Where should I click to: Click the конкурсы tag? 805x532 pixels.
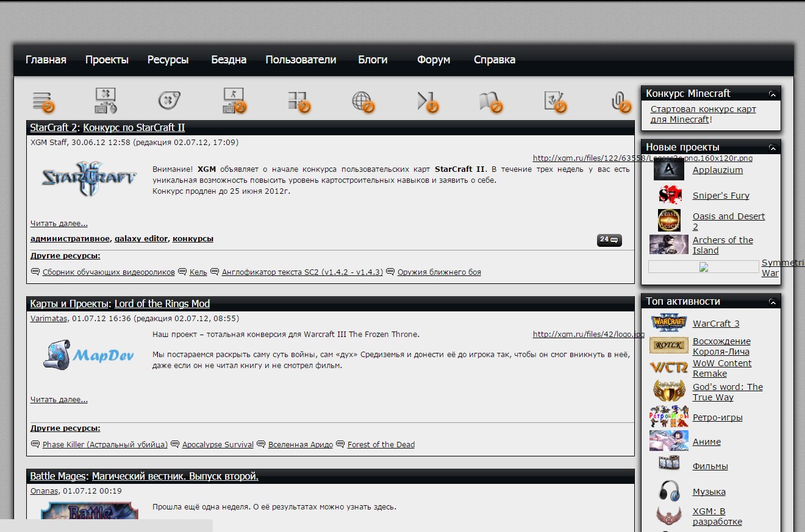(x=193, y=239)
